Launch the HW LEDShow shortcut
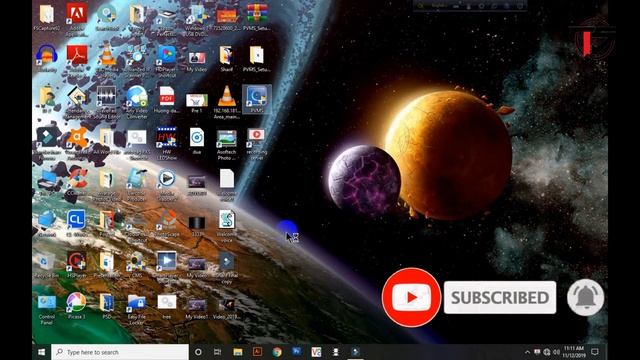Viewport: 640px width, 360px height. pos(167,143)
